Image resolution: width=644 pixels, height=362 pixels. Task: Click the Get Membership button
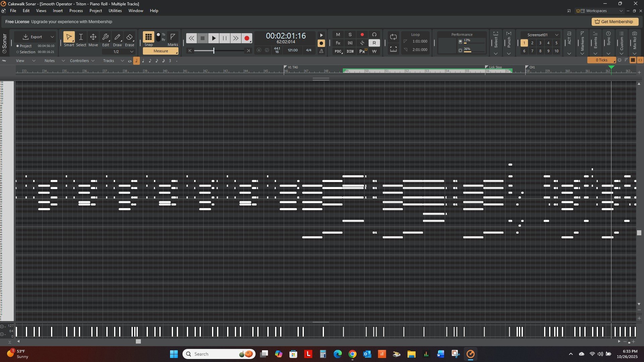click(614, 22)
